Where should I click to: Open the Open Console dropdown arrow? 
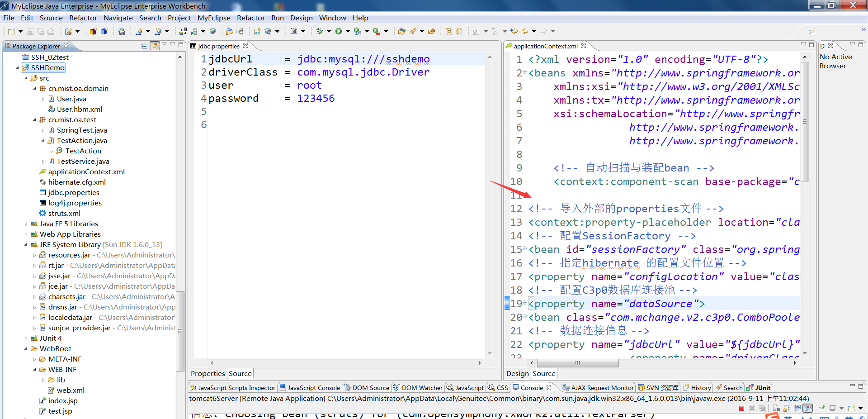click(861, 408)
